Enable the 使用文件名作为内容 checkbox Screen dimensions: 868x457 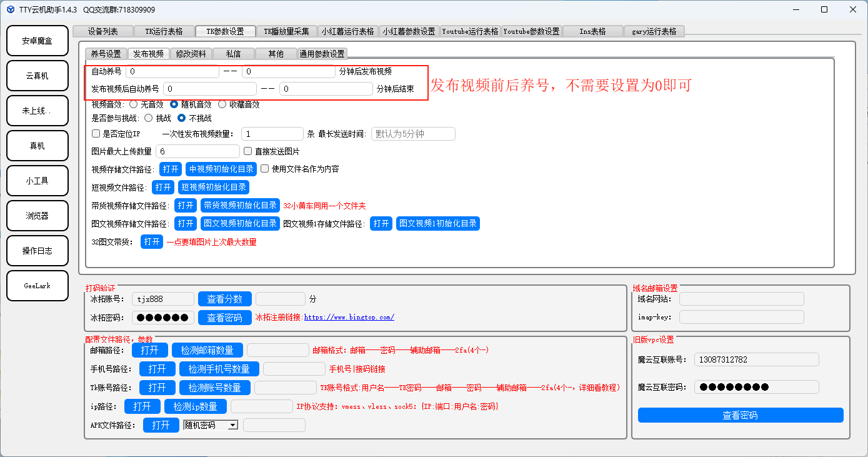pyautogui.click(x=300, y=169)
